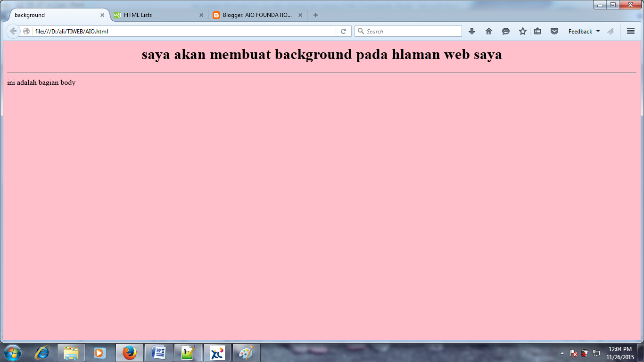This screenshot has height=362, width=644.
Task: Share the page using the paper plane icon
Action: tap(611, 31)
